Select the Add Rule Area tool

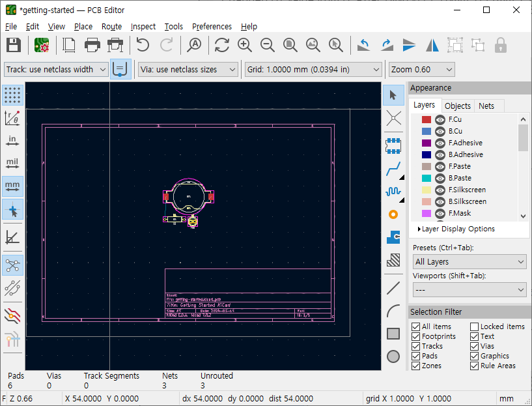pyautogui.click(x=393, y=261)
